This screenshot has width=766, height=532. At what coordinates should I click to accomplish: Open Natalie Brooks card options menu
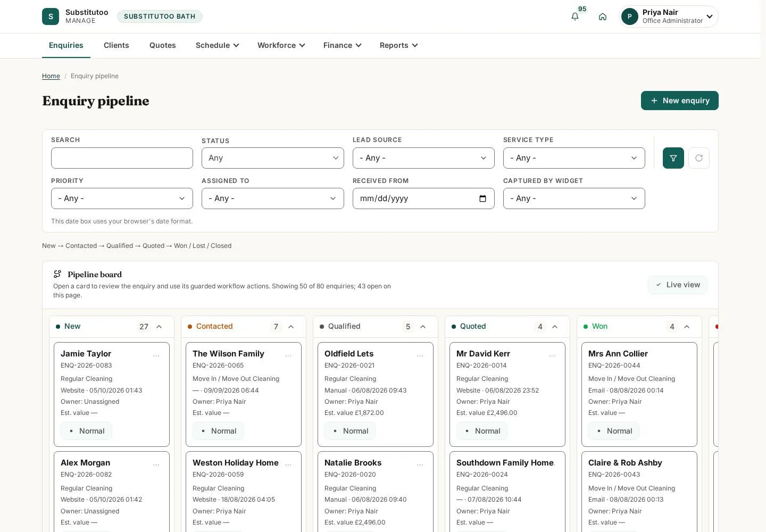tap(420, 464)
